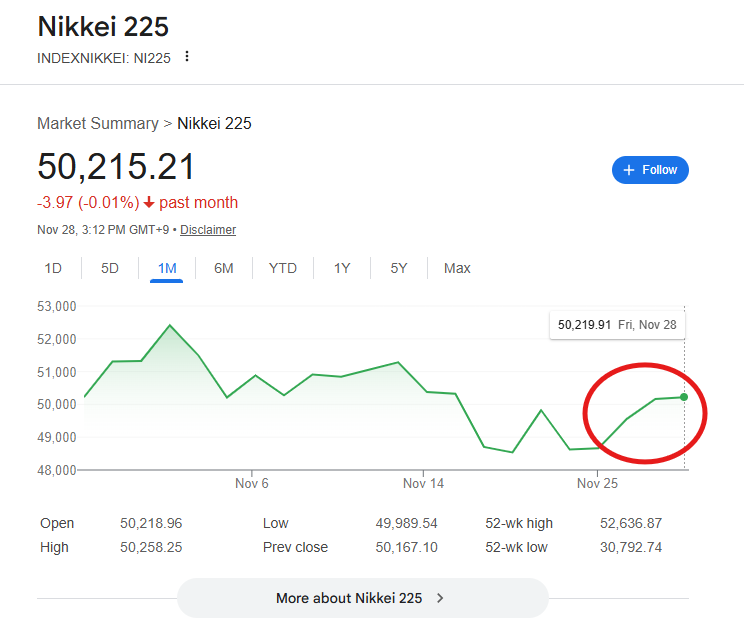Select the 1Y time range tab
744x620 pixels.
click(x=342, y=268)
